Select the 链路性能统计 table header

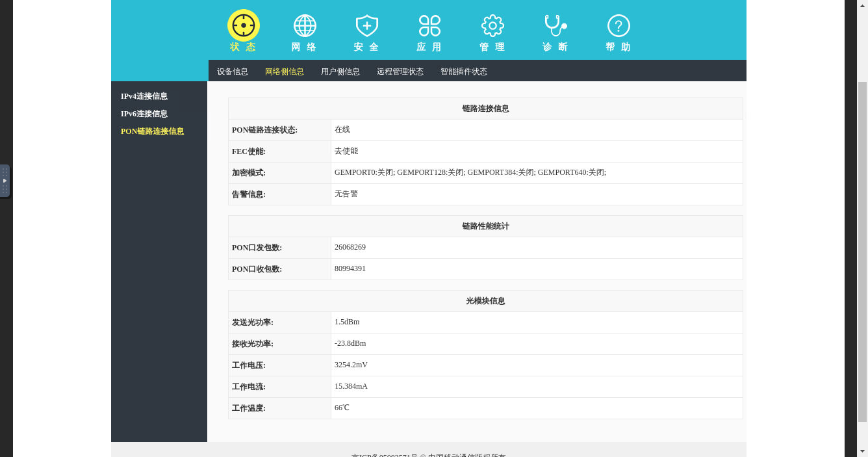coord(485,226)
